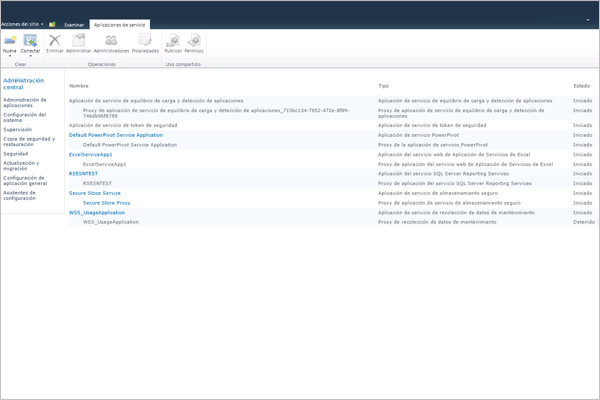Switch to the Examinar tab
Viewport: 600px width, 400px height.
pyautogui.click(x=74, y=25)
